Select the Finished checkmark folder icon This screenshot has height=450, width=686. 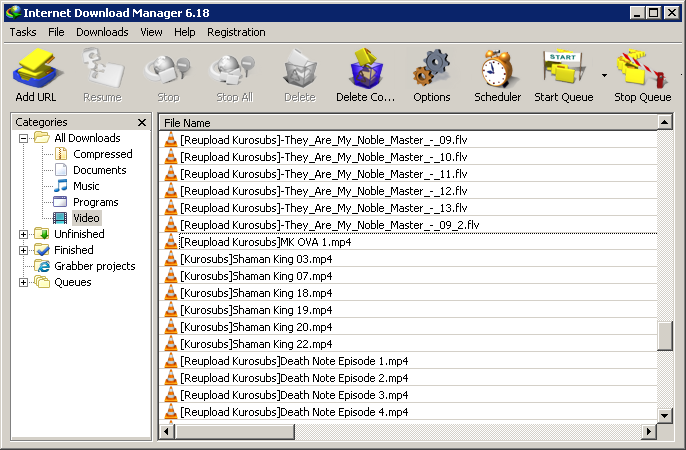42,250
